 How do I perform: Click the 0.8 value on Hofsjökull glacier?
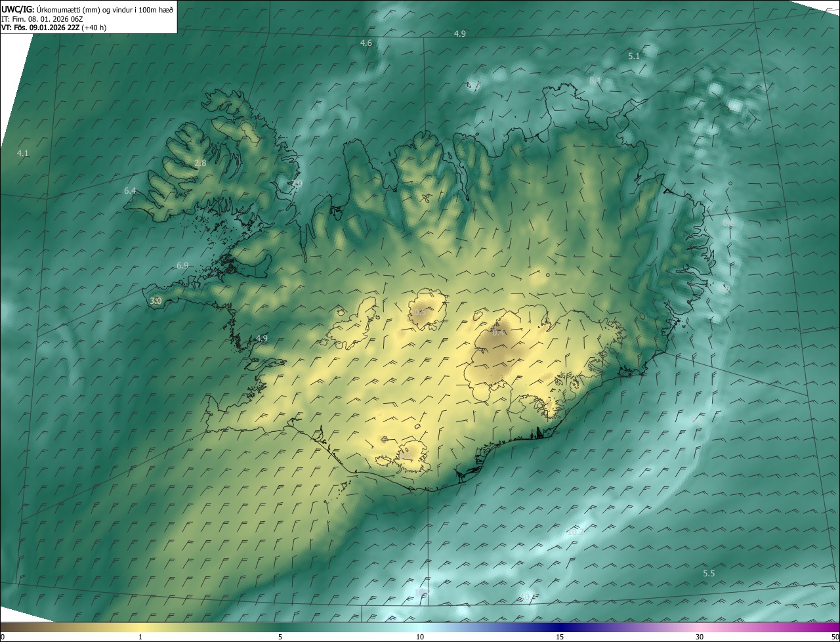[x=420, y=312]
